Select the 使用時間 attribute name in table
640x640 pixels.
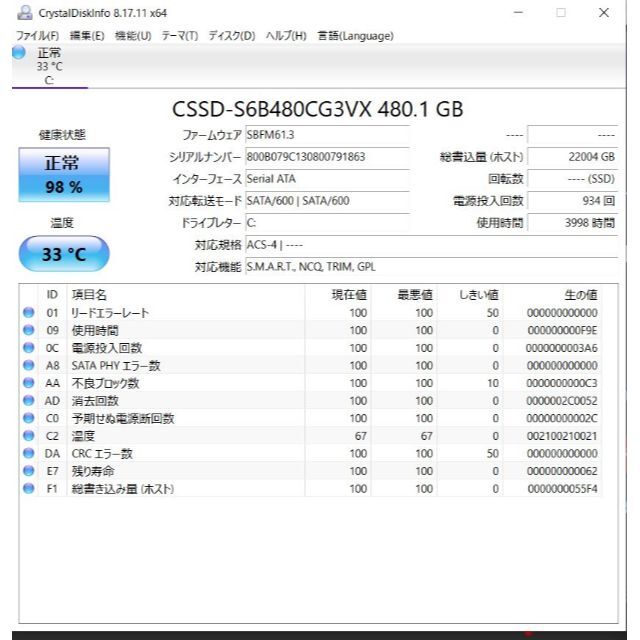[x=95, y=330]
